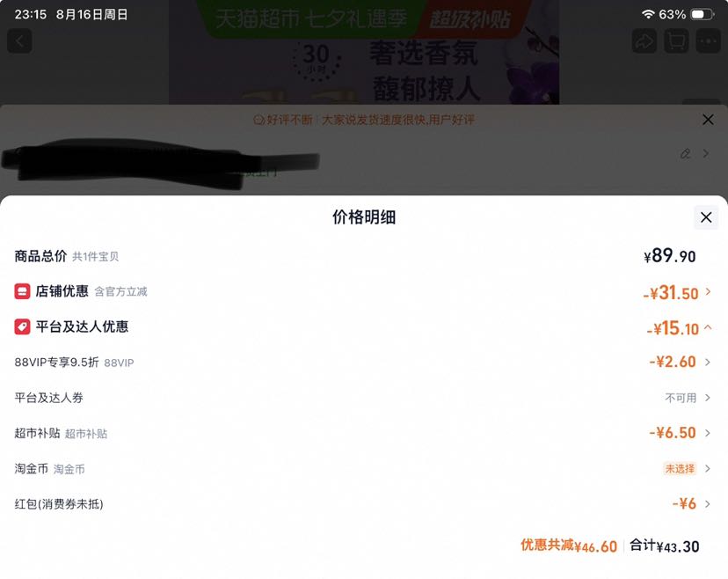Tap Wi-Fi status icon
Screen dimensions: 728x579
click(648, 14)
